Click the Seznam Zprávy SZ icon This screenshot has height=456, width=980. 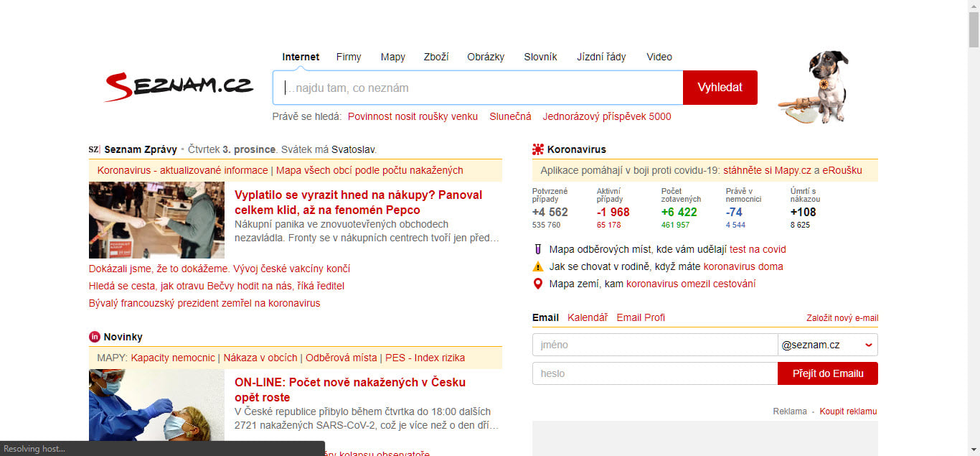tap(94, 149)
